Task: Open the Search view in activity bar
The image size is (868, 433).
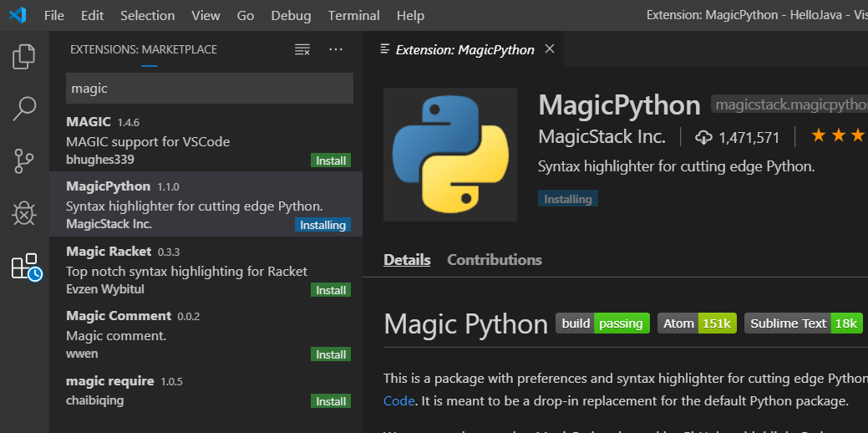Action: (23, 109)
